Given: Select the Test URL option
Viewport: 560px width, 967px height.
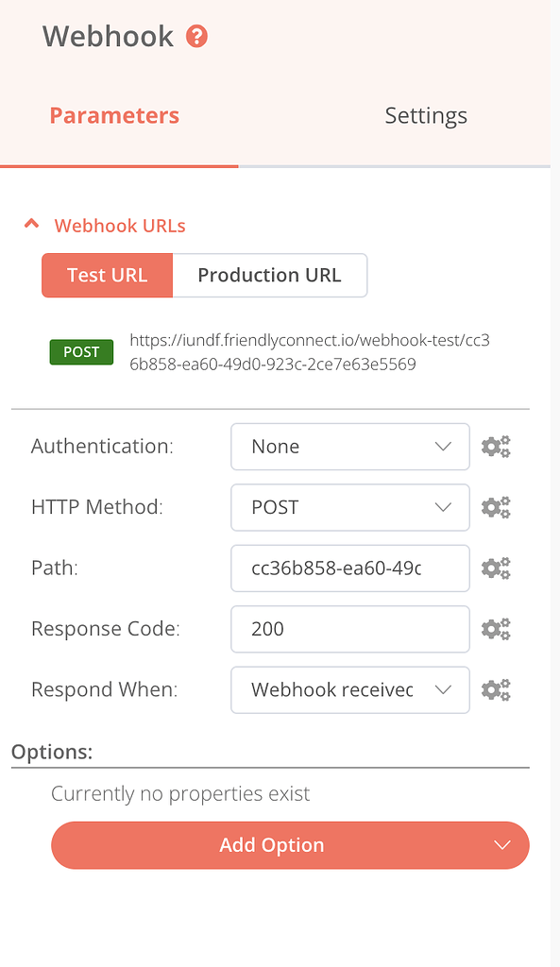Looking at the screenshot, I should point(107,275).
